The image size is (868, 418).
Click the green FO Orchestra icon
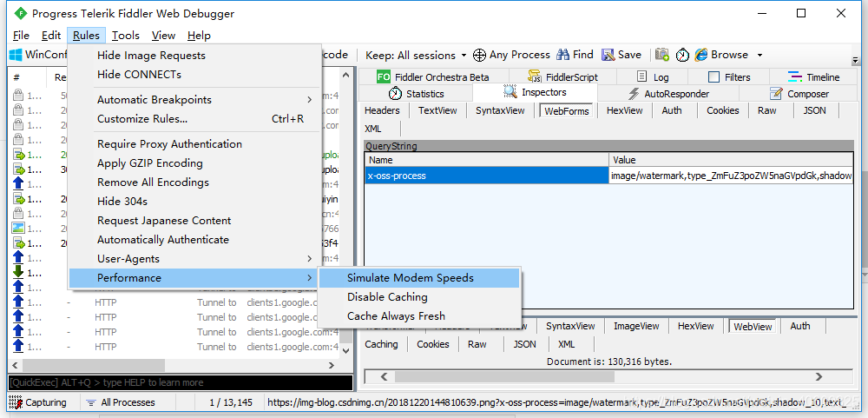[x=384, y=77]
